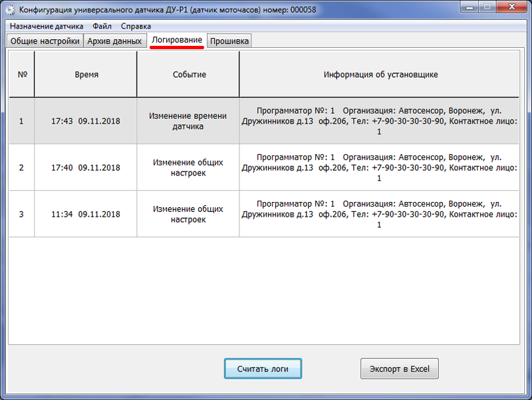532x400 pixels.
Task: Click installer info cell in row 2
Action: pos(379,167)
